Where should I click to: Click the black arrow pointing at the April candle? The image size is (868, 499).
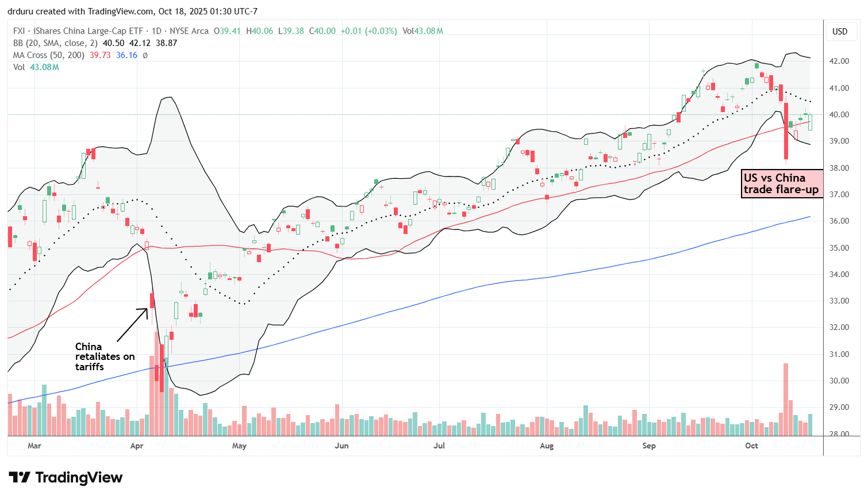(133, 325)
